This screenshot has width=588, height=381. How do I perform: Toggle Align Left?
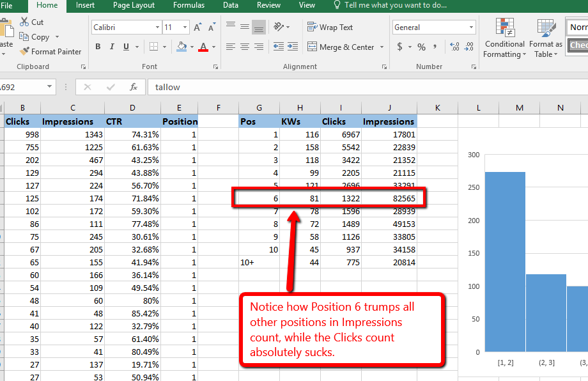click(231, 47)
